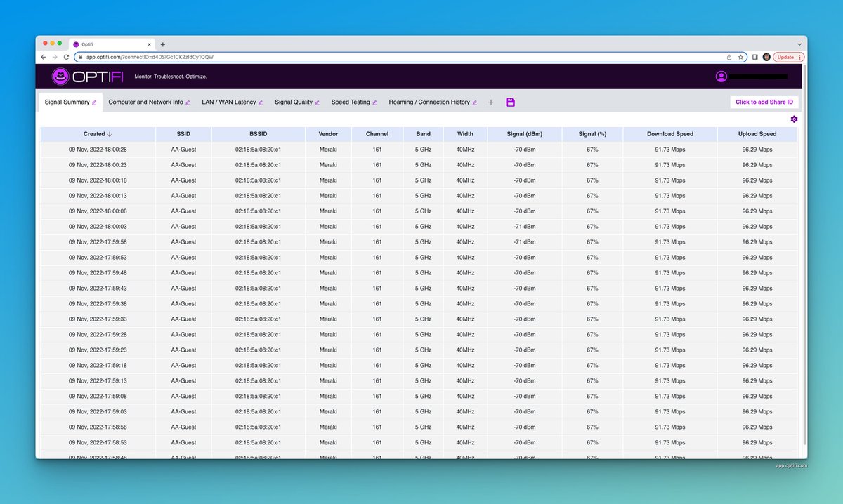The image size is (843, 504).
Task: Click '-71 dBm' in the 17:59:58 row
Action: (x=524, y=242)
